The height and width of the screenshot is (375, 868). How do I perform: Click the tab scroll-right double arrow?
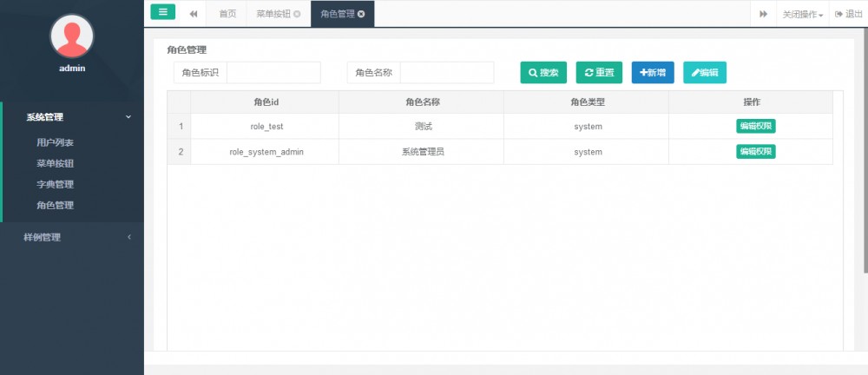click(x=763, y=14)
